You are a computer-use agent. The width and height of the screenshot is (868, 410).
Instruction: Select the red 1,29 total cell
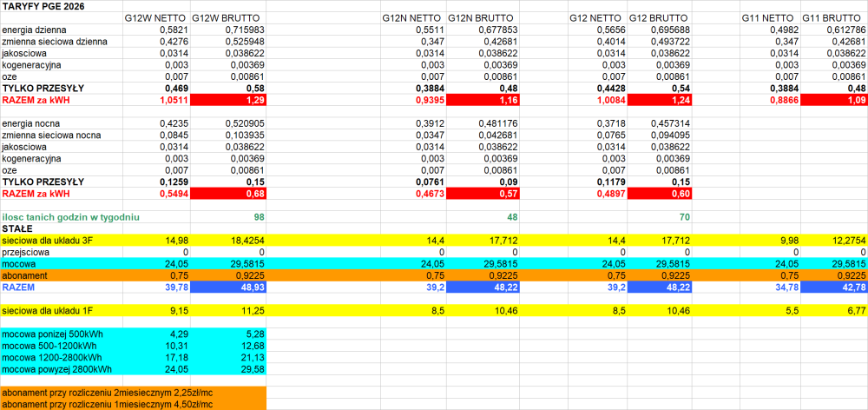[227, 101]
